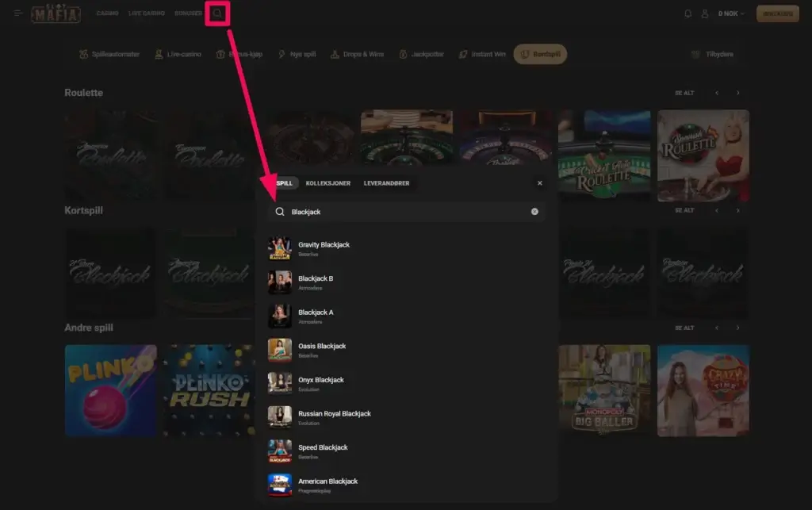Image resolution: width=812 pixels, height=510 pixels.
Task: Open the American Blackjack tile under Kortspill
Action: (209, 273)
